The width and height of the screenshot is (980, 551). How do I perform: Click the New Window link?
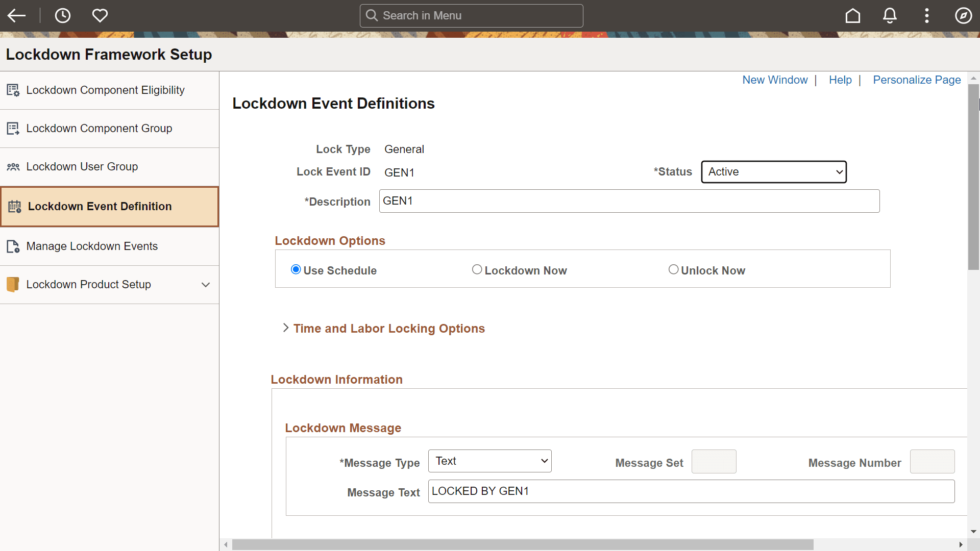pos(775,80)
